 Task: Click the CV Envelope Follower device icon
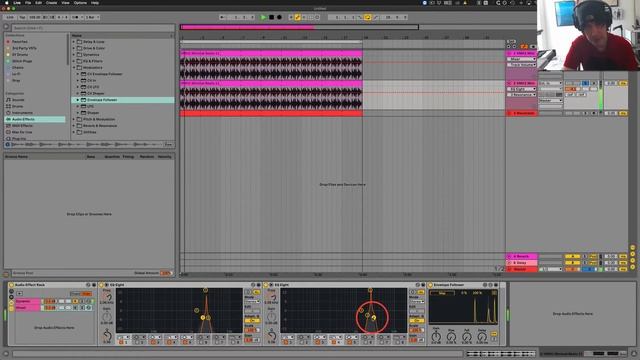coord(83,74)
